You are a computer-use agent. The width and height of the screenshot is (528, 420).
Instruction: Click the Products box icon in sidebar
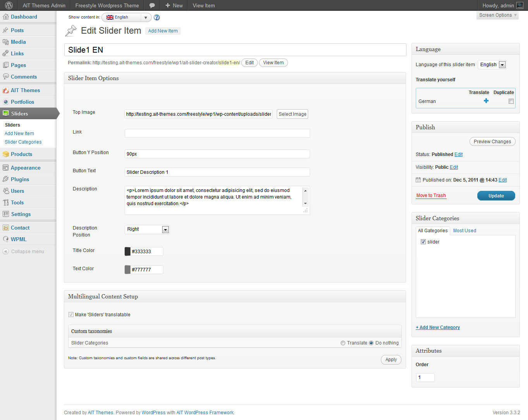(x=5, y=154)
